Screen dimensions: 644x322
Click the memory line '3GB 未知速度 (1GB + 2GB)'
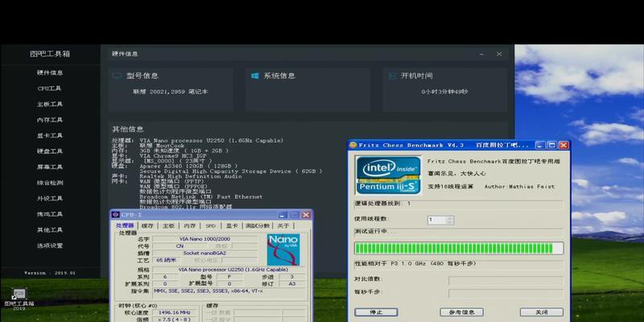(184, 151)
